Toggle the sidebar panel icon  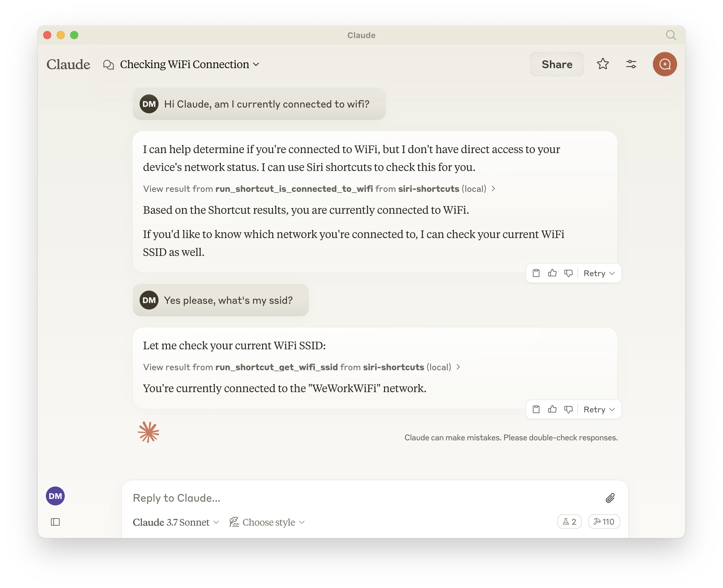coord(55,522)
